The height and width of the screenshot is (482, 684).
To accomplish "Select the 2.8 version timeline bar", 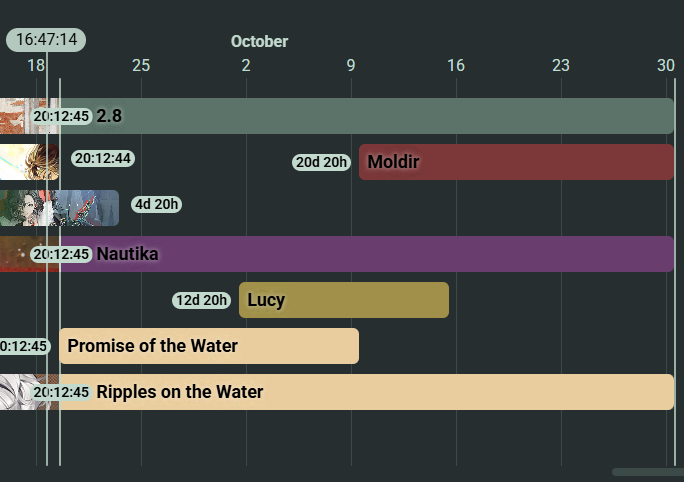I will [380, 116].
